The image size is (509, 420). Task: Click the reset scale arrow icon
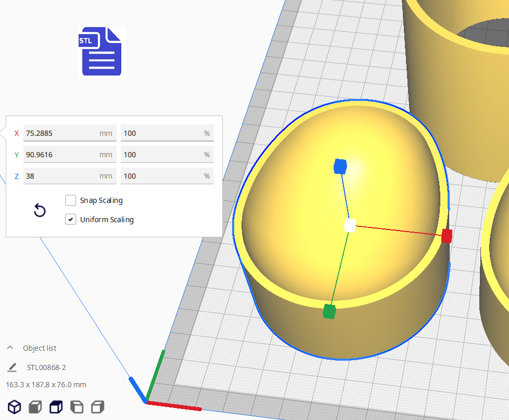(x=40, y=210)
